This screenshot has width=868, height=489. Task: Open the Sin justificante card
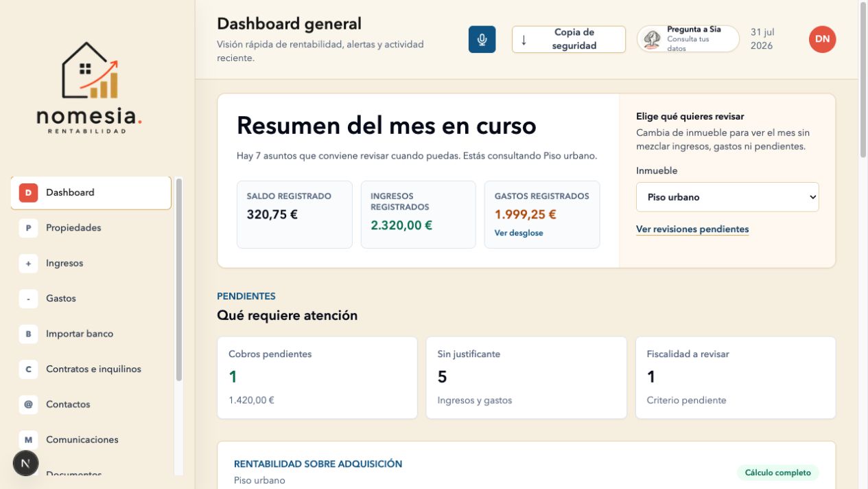tap(526, 378)
